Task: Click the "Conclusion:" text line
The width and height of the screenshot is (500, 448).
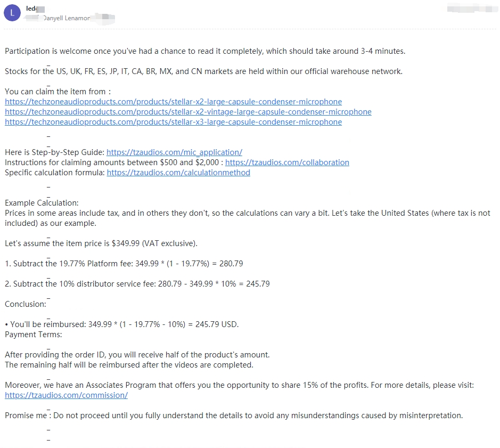Action: pyautogui.click(x=26, y=304)
